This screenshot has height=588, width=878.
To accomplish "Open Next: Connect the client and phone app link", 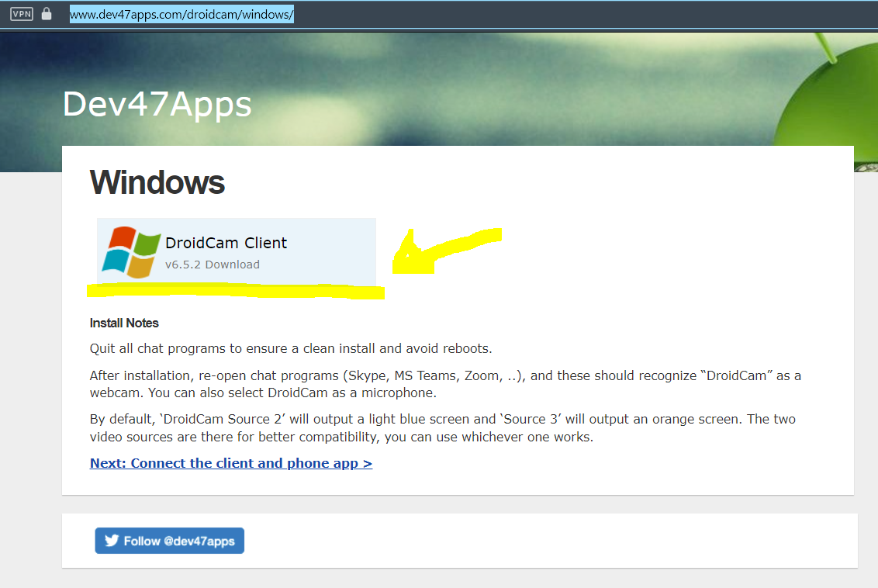I will pos(230,463).
